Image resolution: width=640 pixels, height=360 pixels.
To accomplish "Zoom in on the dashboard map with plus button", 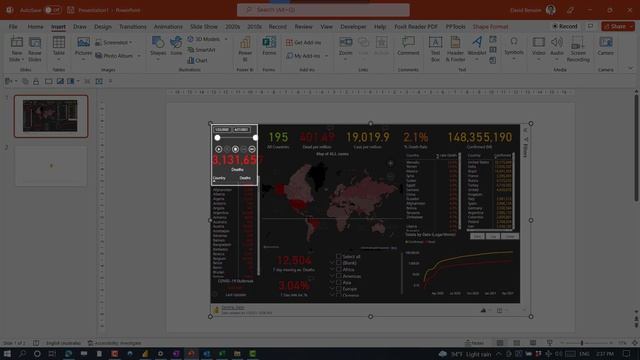I will 391,163.
